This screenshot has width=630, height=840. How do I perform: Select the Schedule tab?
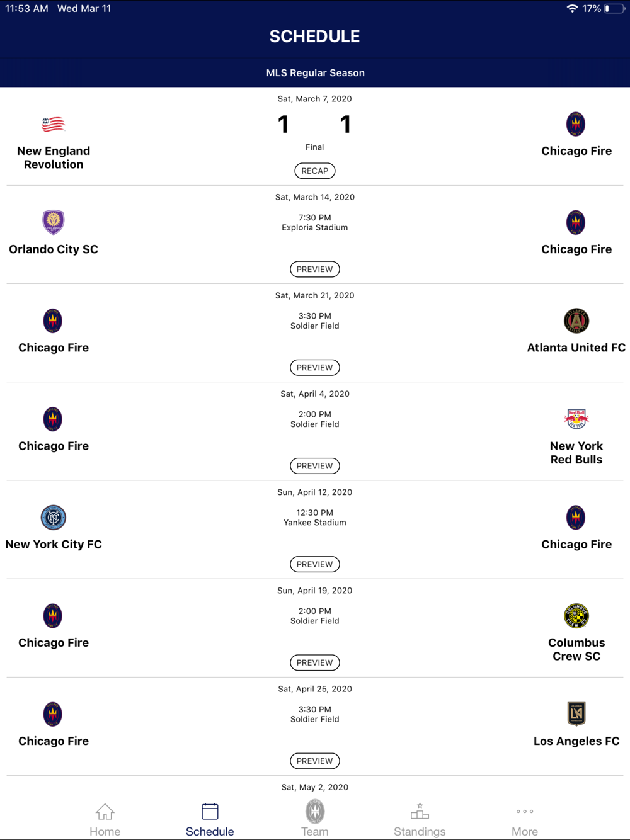tap(210, 820)
